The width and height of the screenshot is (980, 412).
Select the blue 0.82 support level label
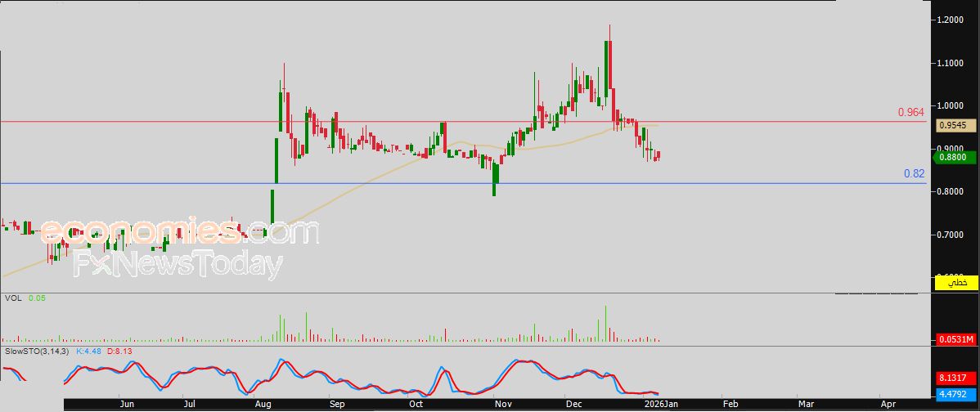(914, 173)
